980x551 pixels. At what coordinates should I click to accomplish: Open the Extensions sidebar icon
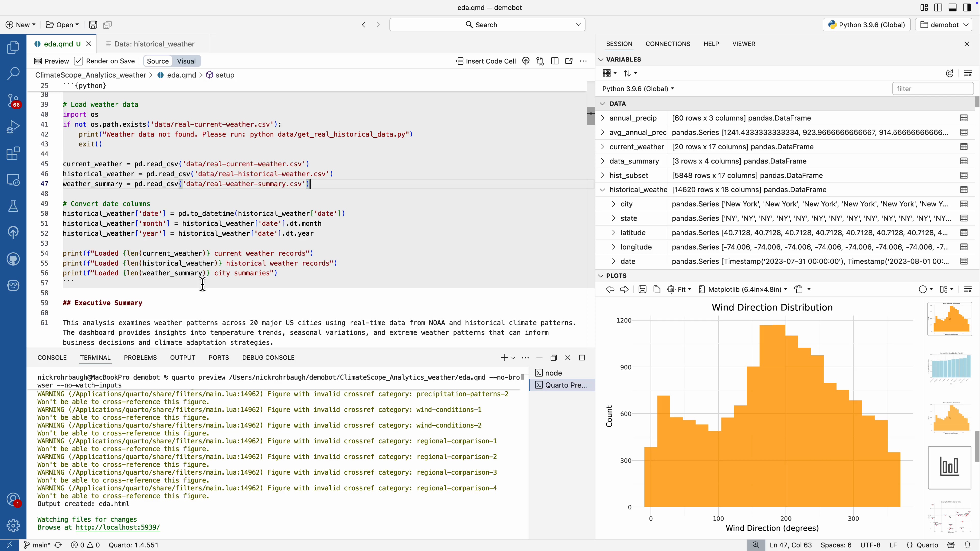point(13,153)
